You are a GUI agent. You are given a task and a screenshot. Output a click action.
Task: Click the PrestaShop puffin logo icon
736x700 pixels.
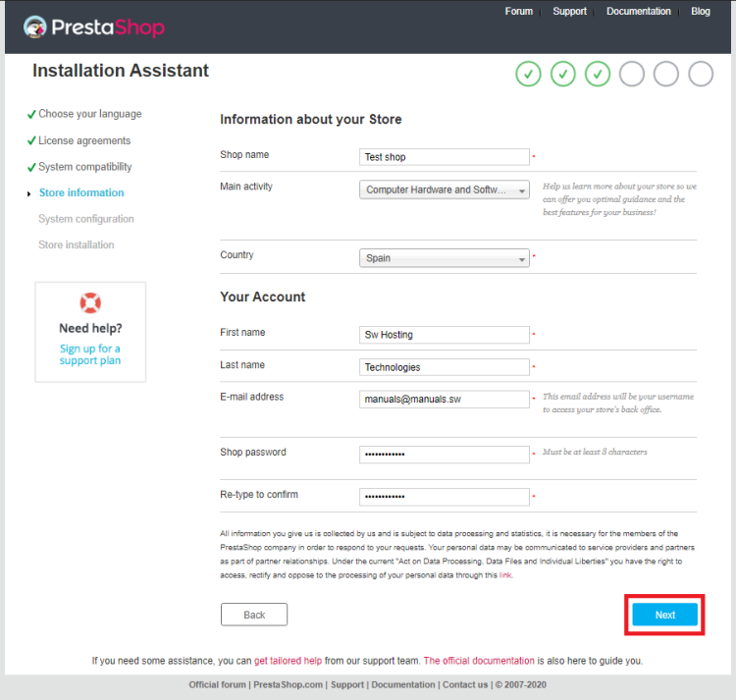point(34,27)
